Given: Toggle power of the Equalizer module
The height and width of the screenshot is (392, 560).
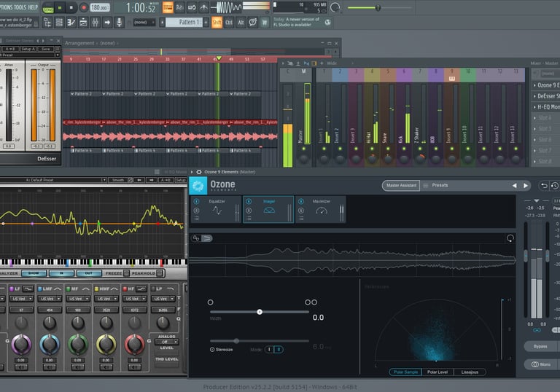Looking at the screenshot, I should tap(196, 202).
